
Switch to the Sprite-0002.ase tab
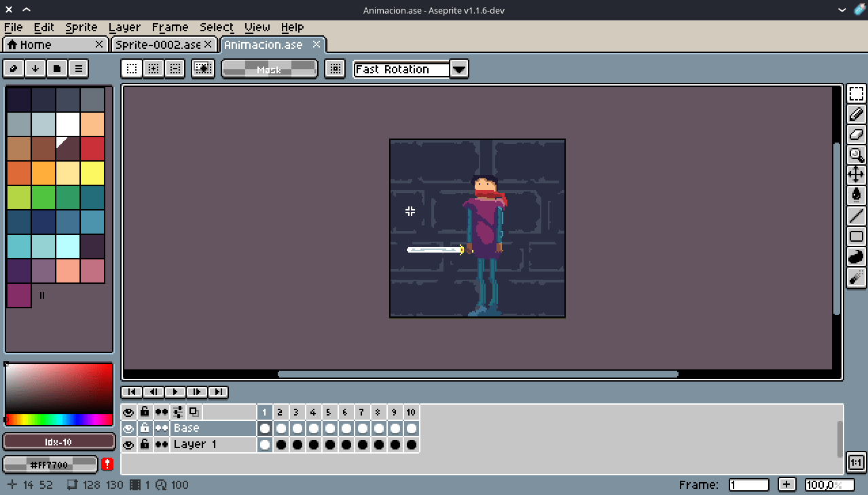coord(158,45)
